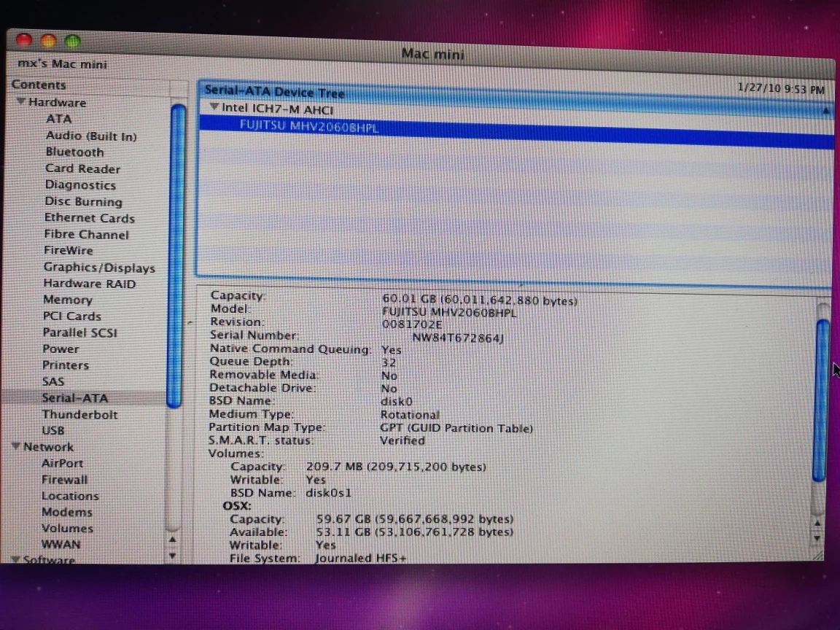Collapse the Hardware section in Contents

tap(20, 101)
